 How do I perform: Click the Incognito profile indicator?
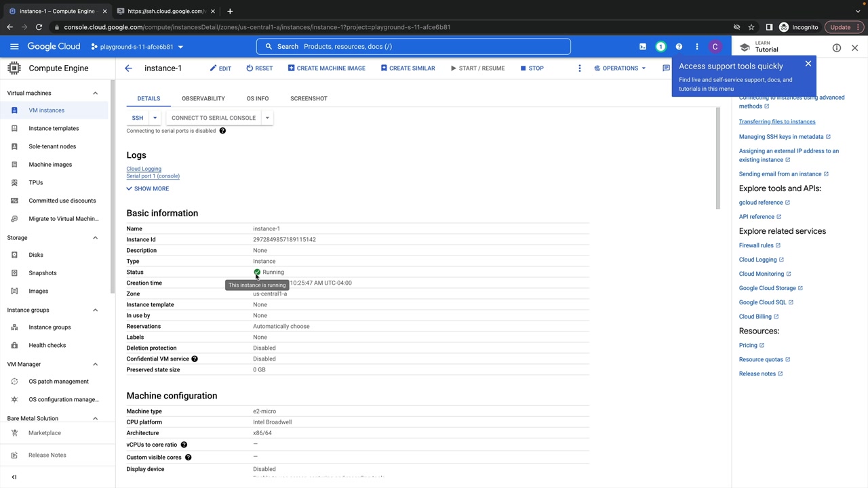[x=799, y=27]
